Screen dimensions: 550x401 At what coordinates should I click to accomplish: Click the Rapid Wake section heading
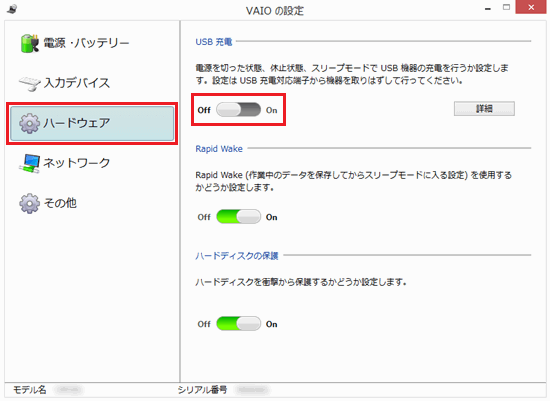coord(219,149)
